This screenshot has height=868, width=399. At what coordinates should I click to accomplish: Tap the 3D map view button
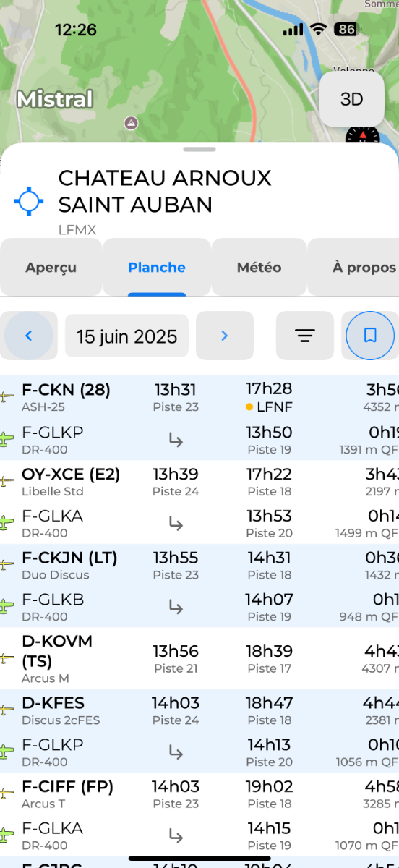[351, 99]
